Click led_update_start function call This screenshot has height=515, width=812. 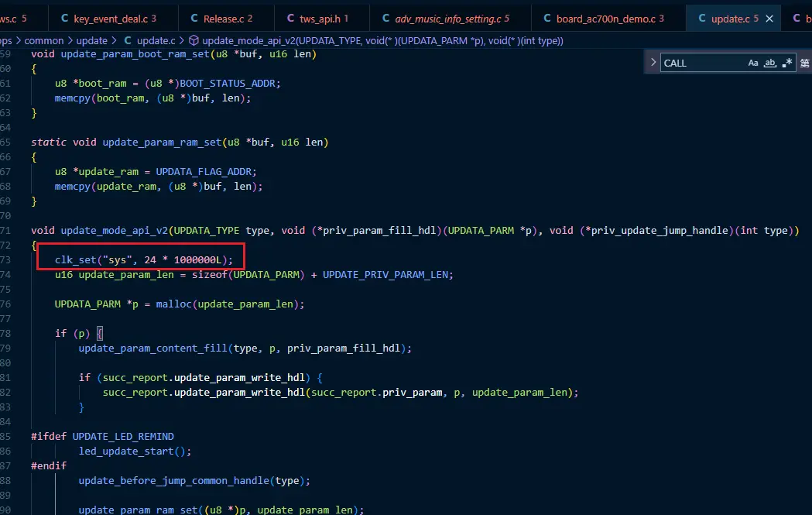(x=126, y=451)
